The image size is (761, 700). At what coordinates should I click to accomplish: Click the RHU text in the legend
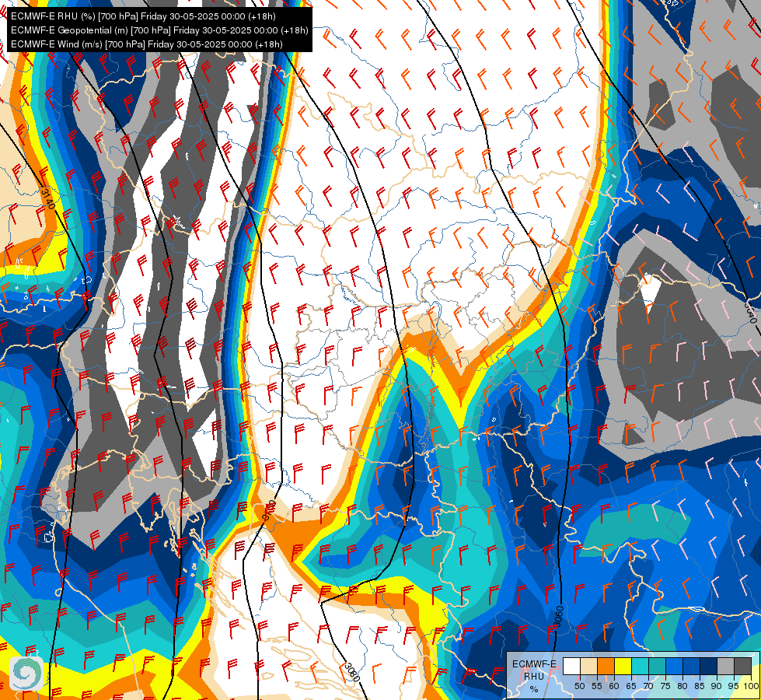(x=534, y=677)
